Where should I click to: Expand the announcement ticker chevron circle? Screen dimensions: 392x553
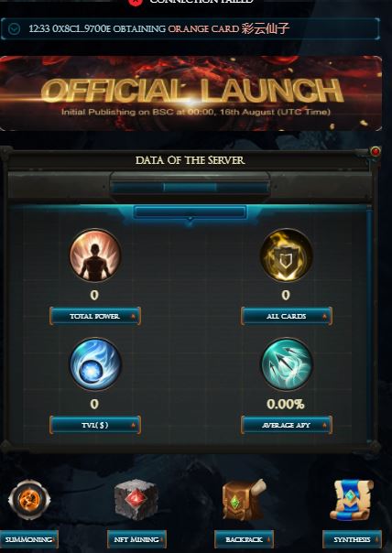[x=14, y=29]
